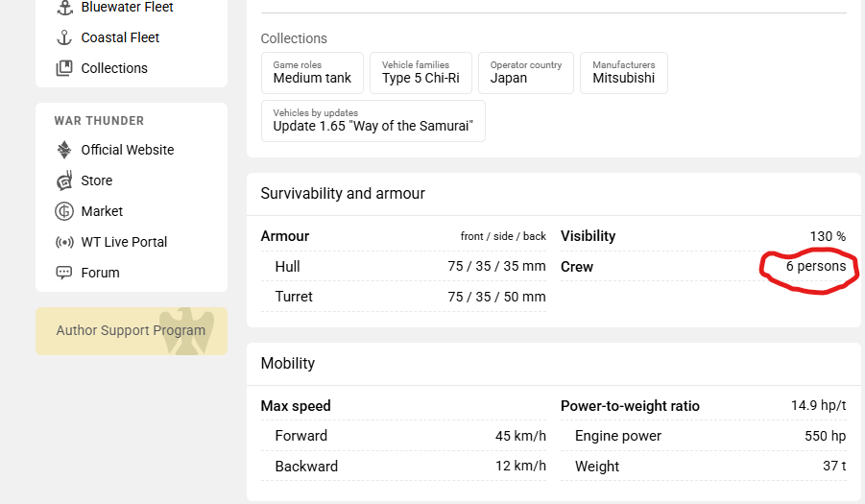Open Collections from the sidebar
Viewport: 865px width, 504px height.
point(114,68)
